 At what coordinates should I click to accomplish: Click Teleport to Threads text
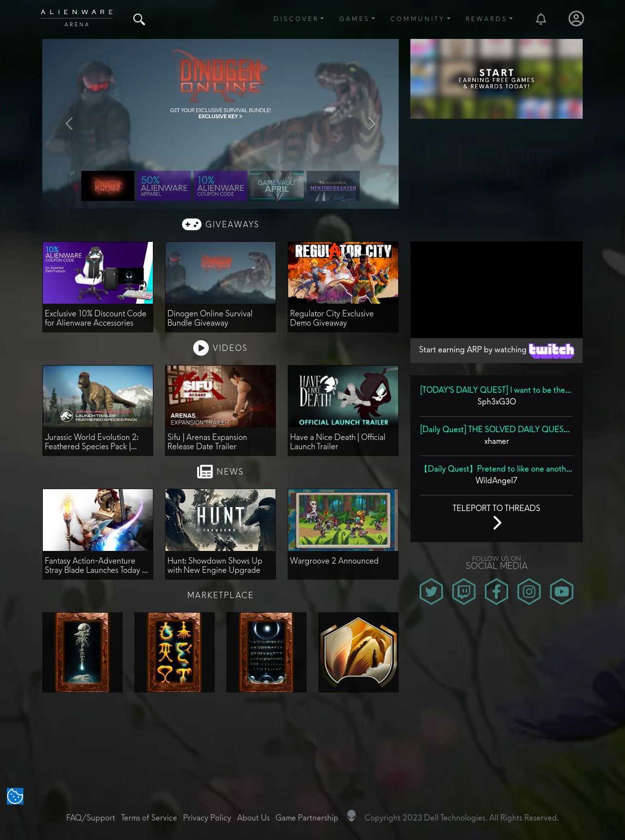point(496,508)
